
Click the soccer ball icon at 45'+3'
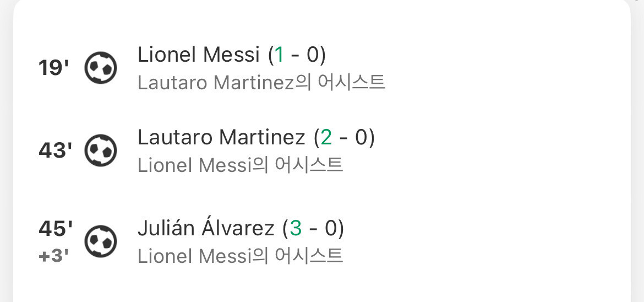tap(100, 241)
